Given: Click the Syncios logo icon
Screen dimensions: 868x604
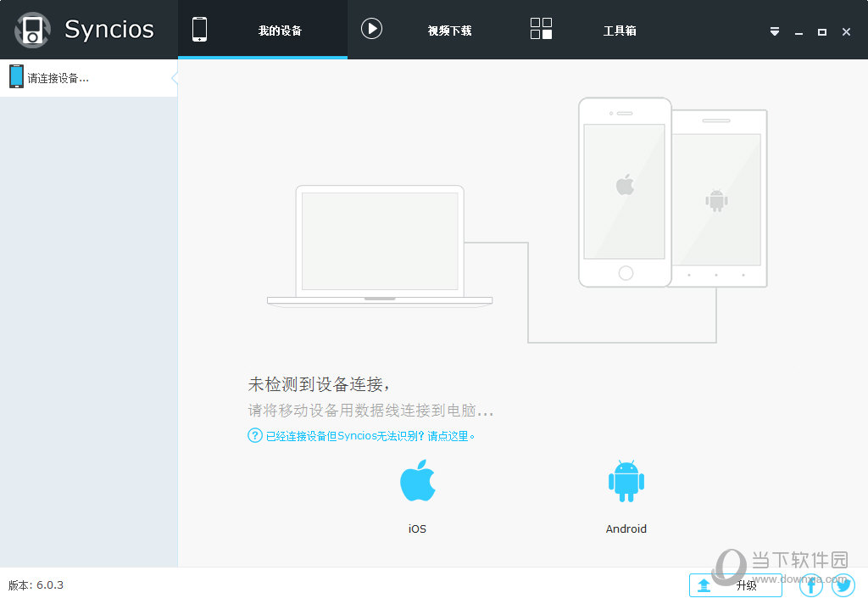Looking at the screenshot, I should [33, 30].
